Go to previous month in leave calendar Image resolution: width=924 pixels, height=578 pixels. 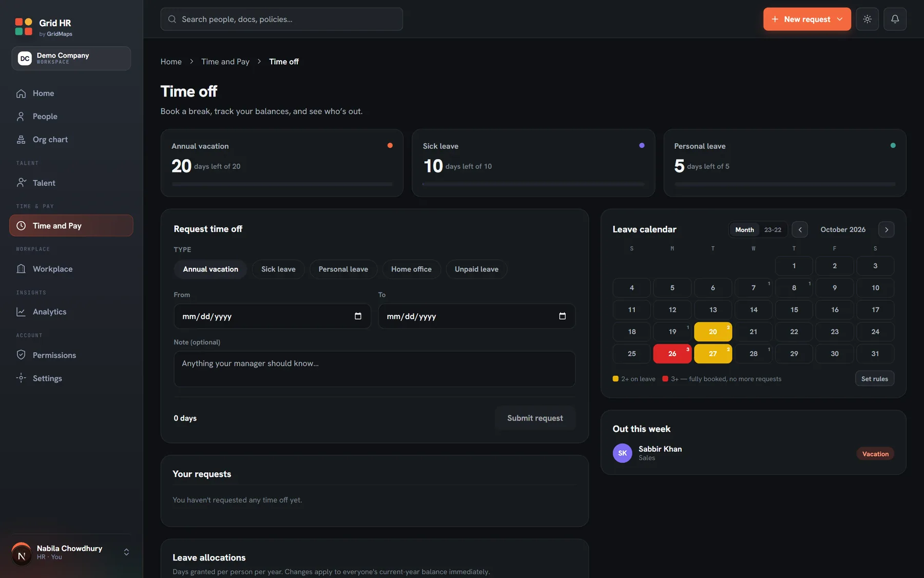(x=800, y=229)
